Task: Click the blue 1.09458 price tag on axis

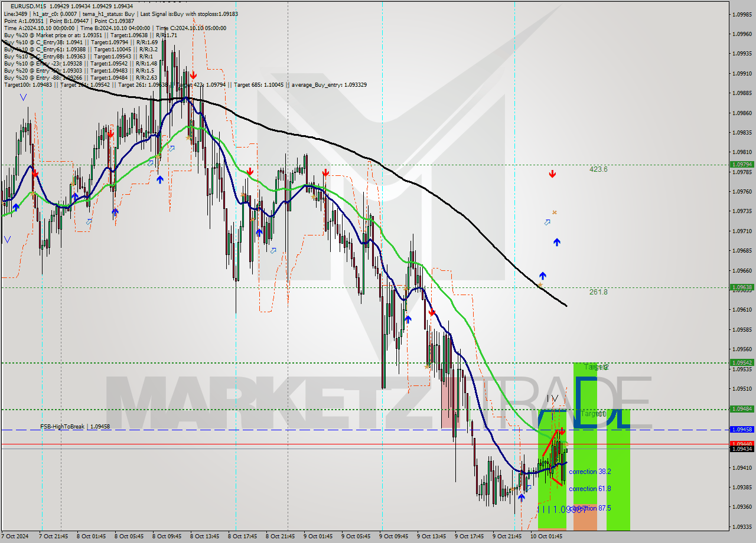Action: click(x=742, y=430)
